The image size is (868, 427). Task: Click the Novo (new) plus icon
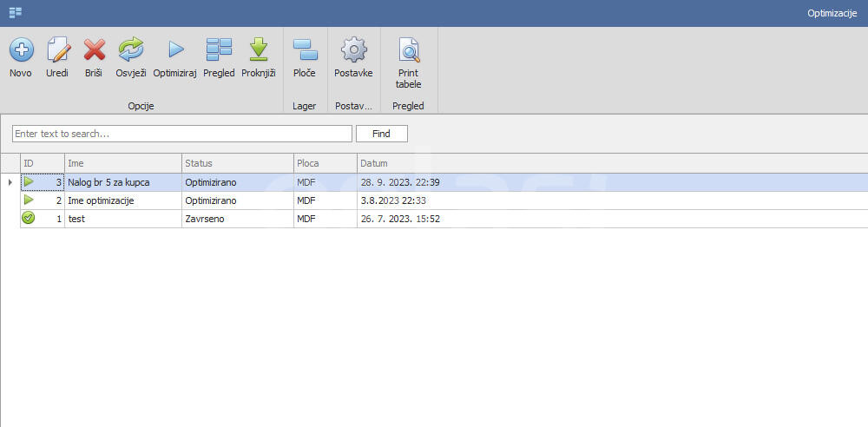tap(21, 50)
